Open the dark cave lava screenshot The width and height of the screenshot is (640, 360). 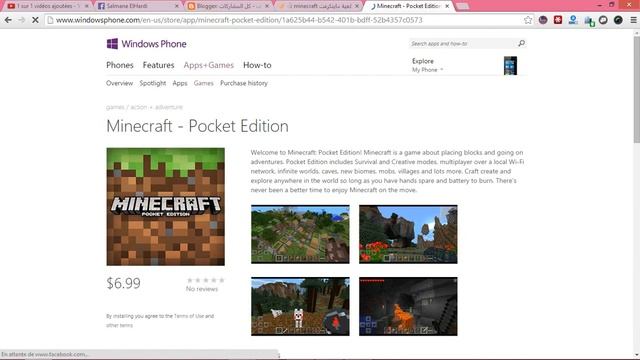point(408,307)
